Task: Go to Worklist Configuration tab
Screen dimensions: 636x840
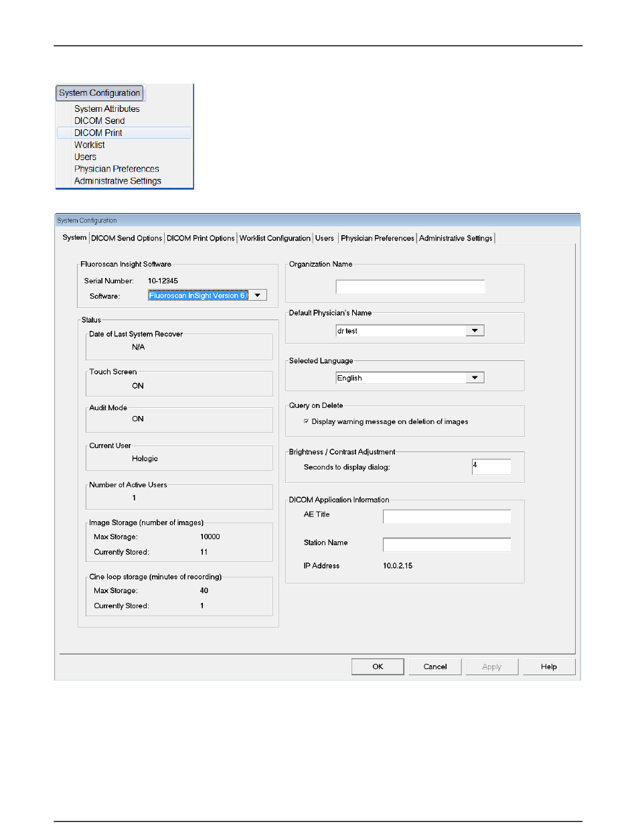Action: tap(275, 238)
